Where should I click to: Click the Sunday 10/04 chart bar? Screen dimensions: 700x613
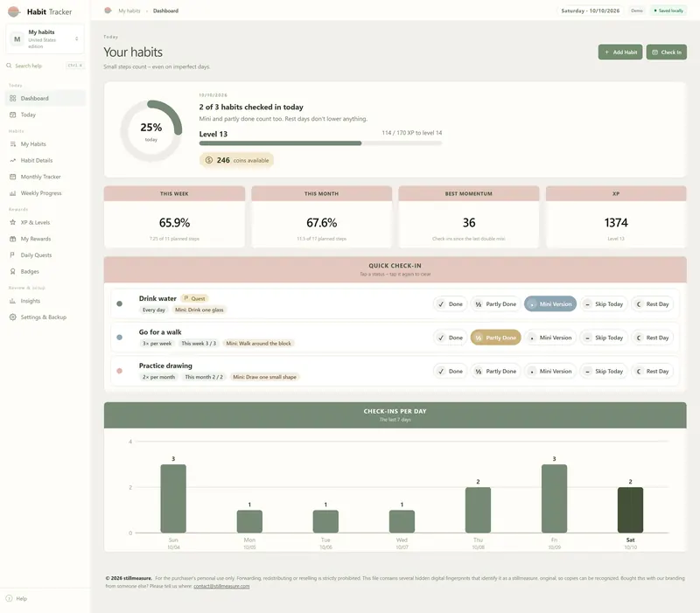coord(173,498)
